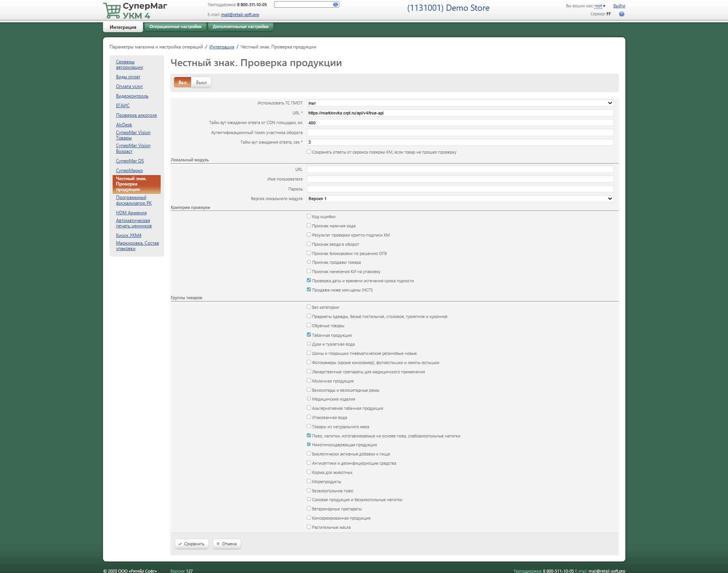This screenshot has height=573, width=728.
Task: Switch to Операционные настройки tab
Action: point(175,27)
